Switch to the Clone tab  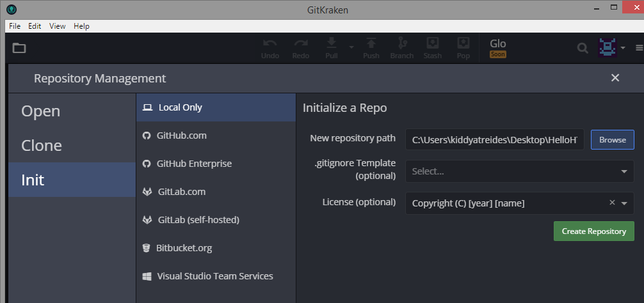(72, 146)
